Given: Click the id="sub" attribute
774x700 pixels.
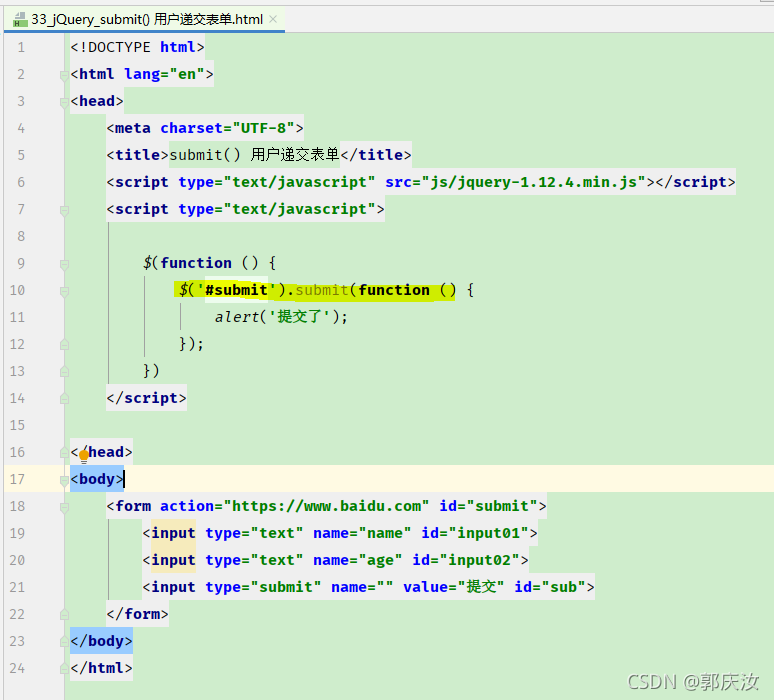Looking at the screenshot, I should click(549, 587).
